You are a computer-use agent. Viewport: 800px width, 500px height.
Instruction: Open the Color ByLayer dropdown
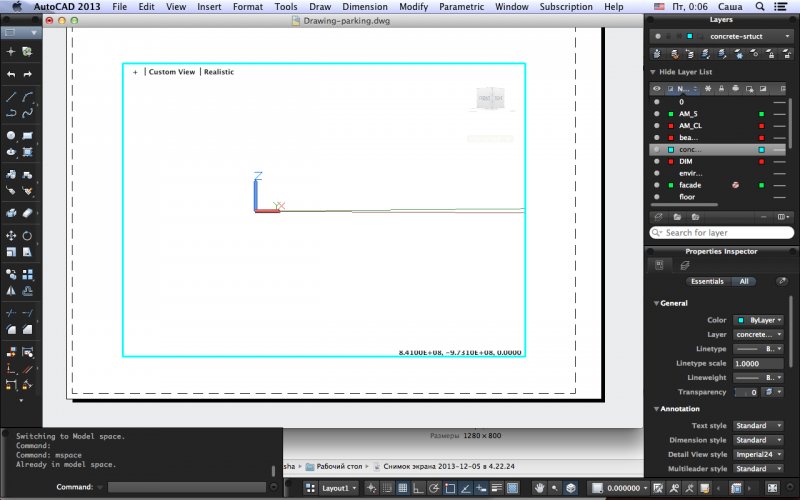(758, 320)
